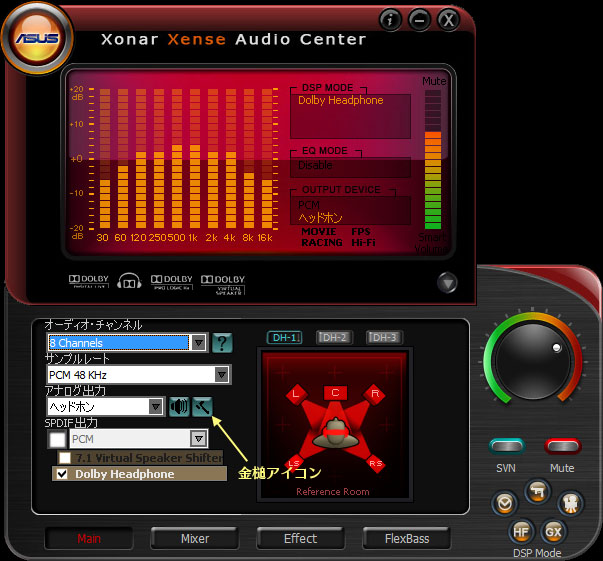This screenshot has height=561, width=603.
Task: Open the analog output ヘッドホン dropdown
Action: tap(106, 406)
